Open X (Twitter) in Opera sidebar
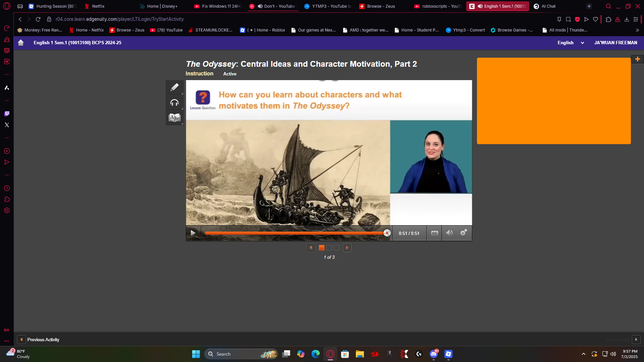This screenshot has height=362, width=644. [x=7, y=125]
